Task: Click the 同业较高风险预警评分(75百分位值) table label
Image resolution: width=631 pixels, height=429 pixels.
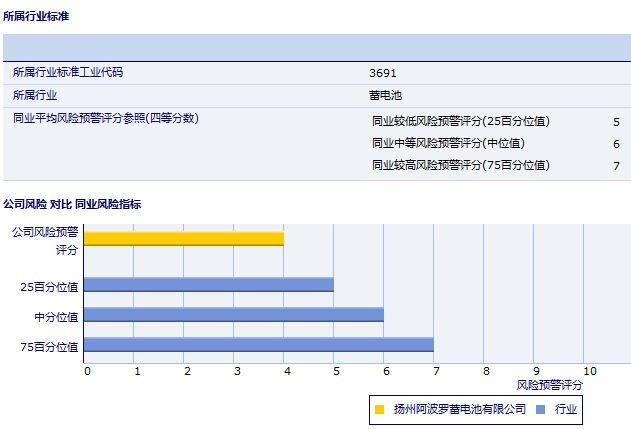Action: (x=460, y=166)
